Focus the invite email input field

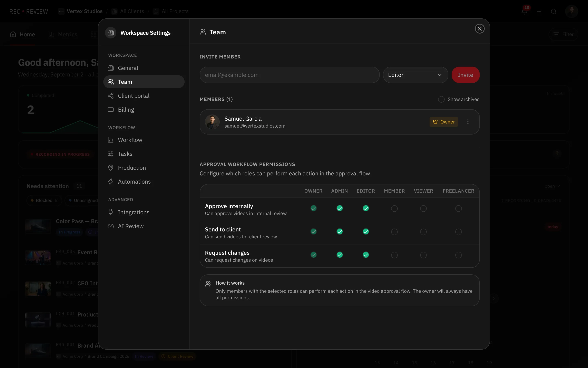coord(289,75)
